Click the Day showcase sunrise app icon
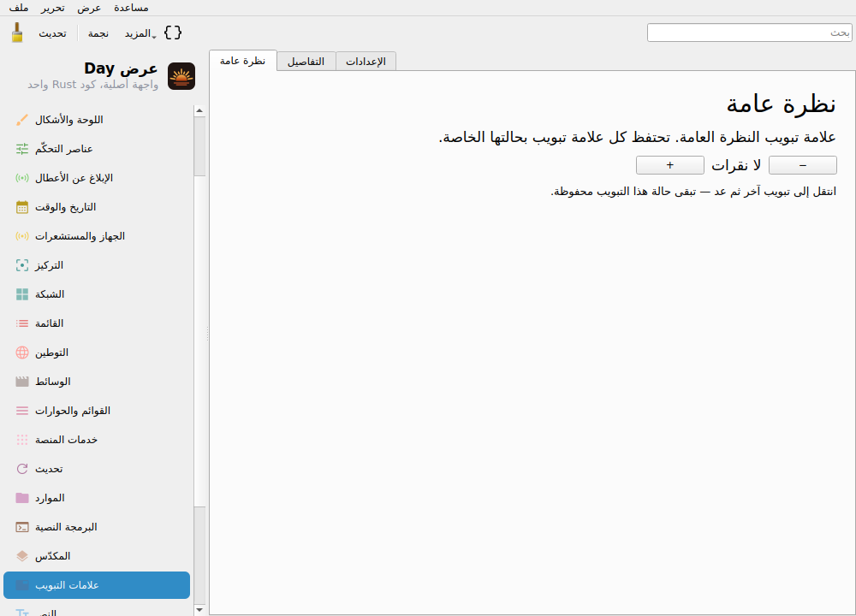Image resolution: width=856 pixels, height=616 pixels. [x=181, y=76]
